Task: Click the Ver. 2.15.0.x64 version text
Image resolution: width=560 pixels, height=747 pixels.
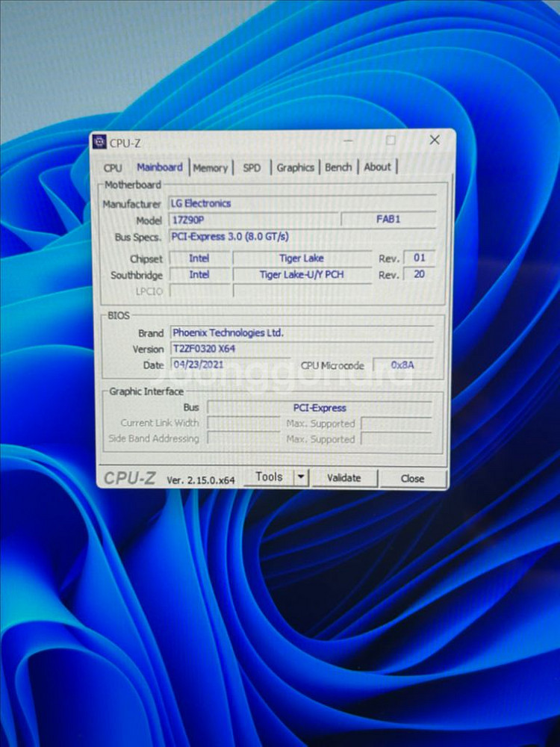Action: click(x=200, y=480)
